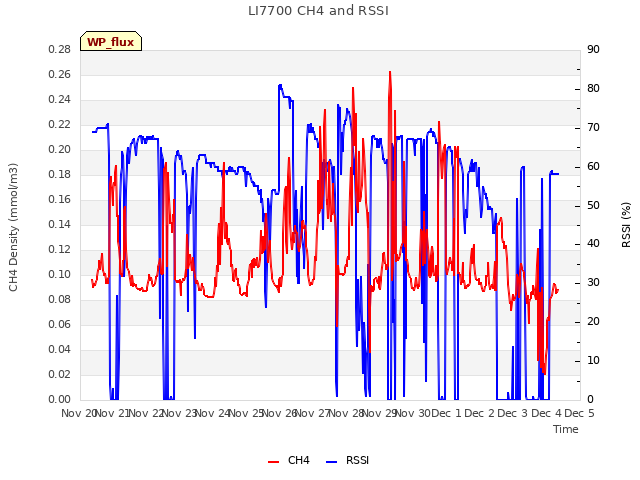Select the CH4 Density (mmol/m3) axis label
Viewport: 640px width, 480px height.
(13, 227)
